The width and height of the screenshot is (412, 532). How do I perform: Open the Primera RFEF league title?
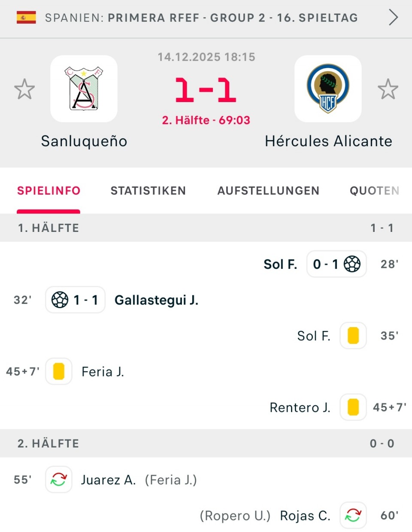[201, 18]
